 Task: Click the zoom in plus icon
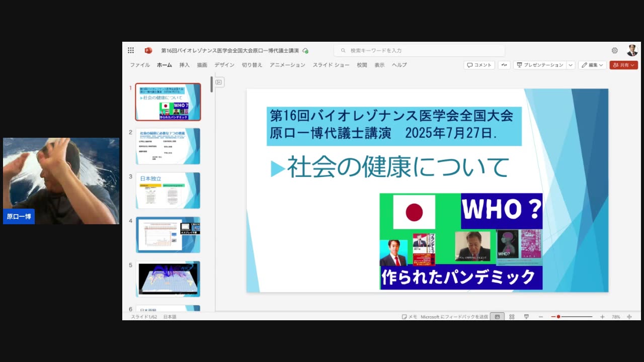[602, 317]
